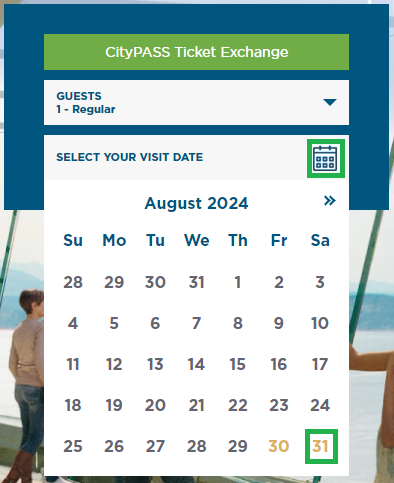Pick August 15 as visit date
The image size is (394, 483).
pos(238,364)
